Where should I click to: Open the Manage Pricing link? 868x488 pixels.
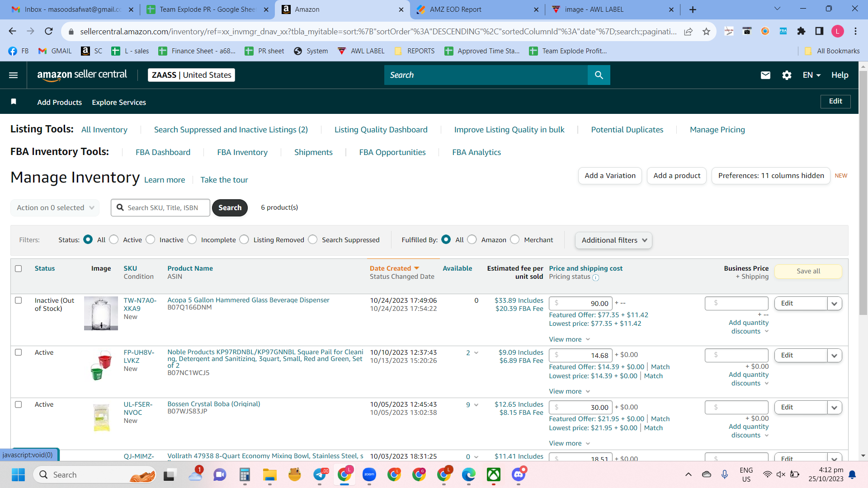click(x=717, y=130)
